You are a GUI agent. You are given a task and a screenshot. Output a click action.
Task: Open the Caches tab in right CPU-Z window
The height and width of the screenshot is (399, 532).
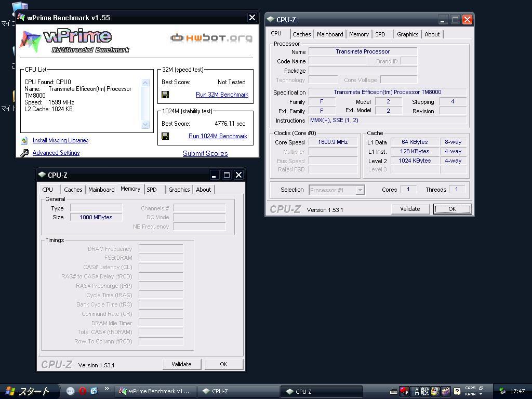(302, 34)
